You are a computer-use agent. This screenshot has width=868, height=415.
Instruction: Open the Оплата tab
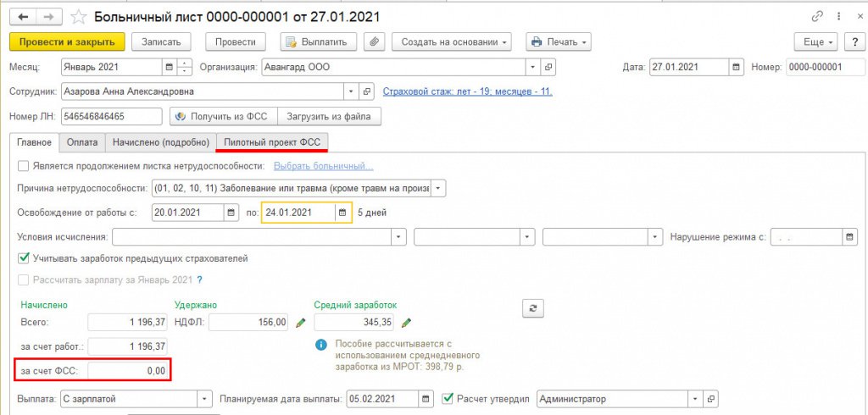point(82,142)
